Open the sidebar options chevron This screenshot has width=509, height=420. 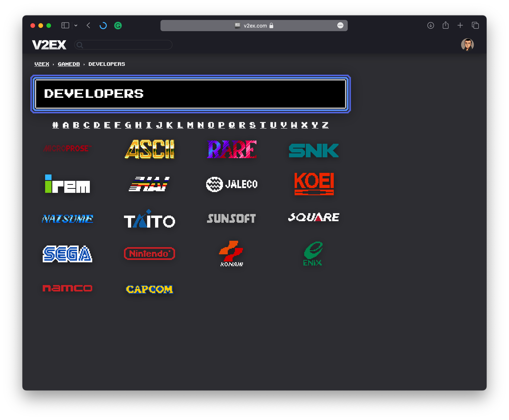coord(76,25)
